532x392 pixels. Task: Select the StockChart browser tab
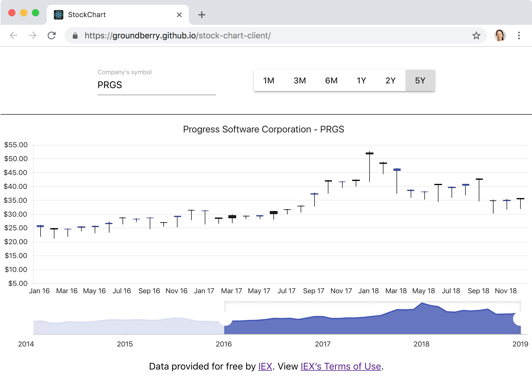tap(117, 15)
